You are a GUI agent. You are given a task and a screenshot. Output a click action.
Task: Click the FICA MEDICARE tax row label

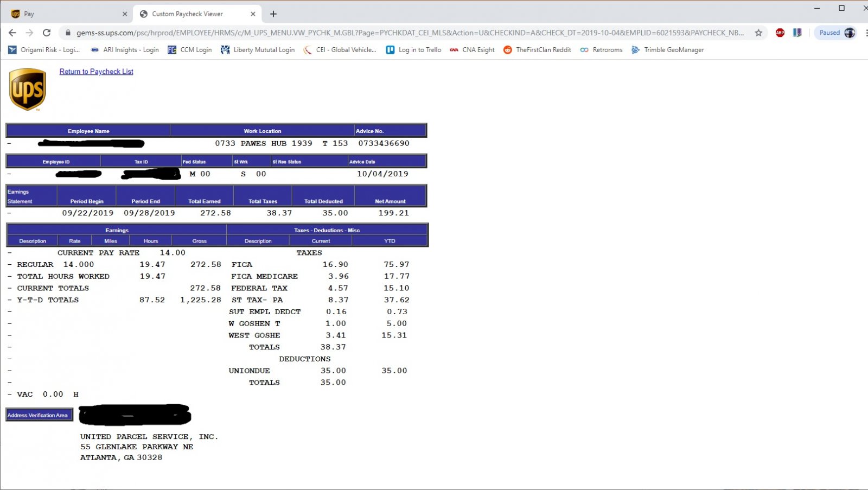(264, 276)
